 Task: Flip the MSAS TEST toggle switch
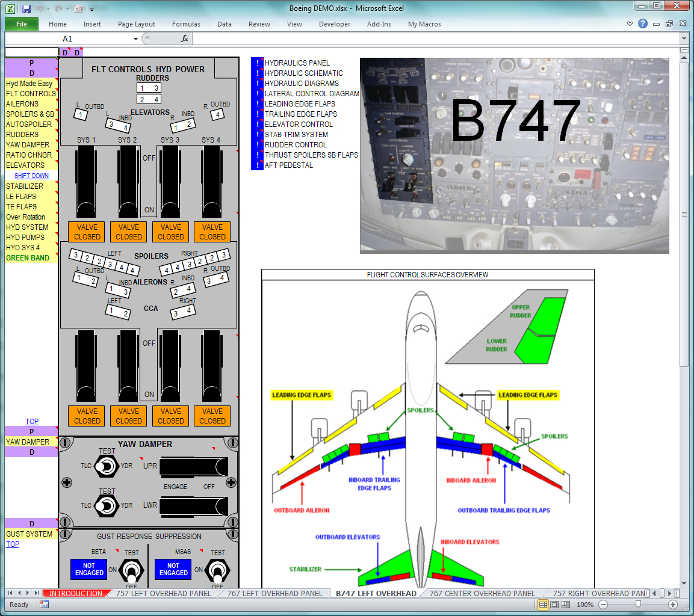217,569
